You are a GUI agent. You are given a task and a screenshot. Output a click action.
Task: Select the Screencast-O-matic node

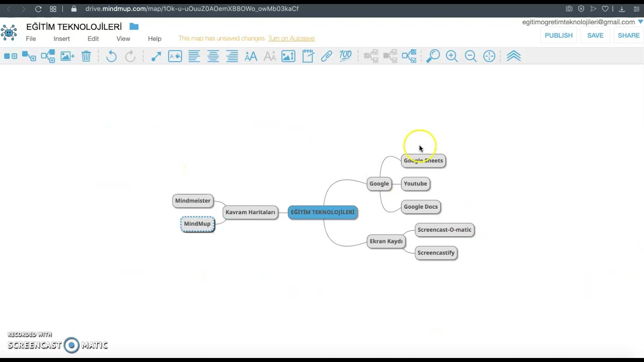(444, 230)
